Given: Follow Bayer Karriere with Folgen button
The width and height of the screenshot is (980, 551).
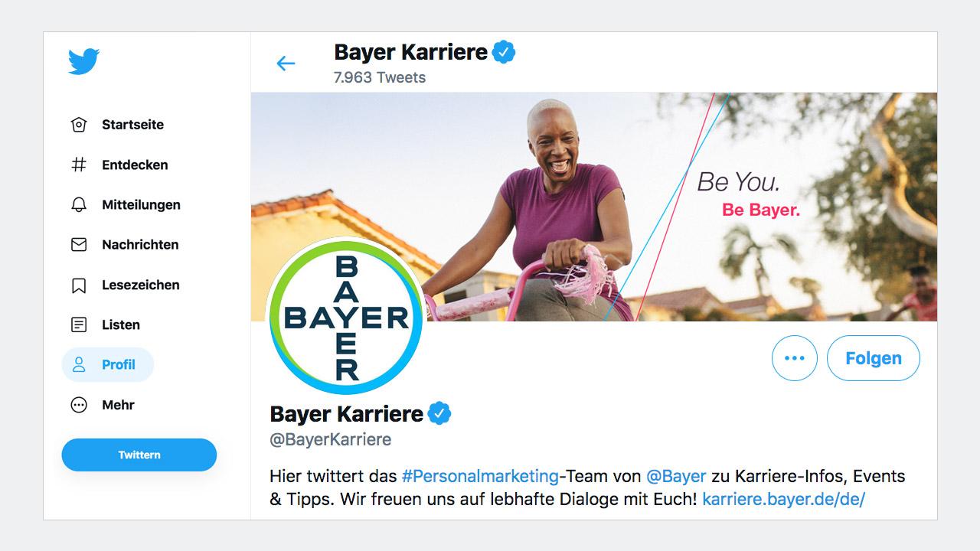Looking at the screenshot, I should click(x=874, y=358).
